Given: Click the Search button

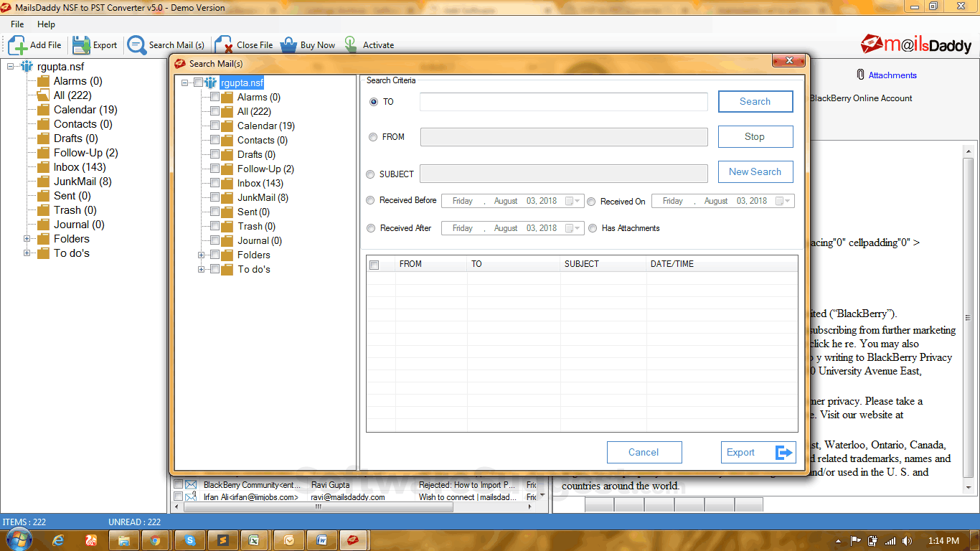Looking at the screenshot, I should pyautogui.click(x=755, y=101).
